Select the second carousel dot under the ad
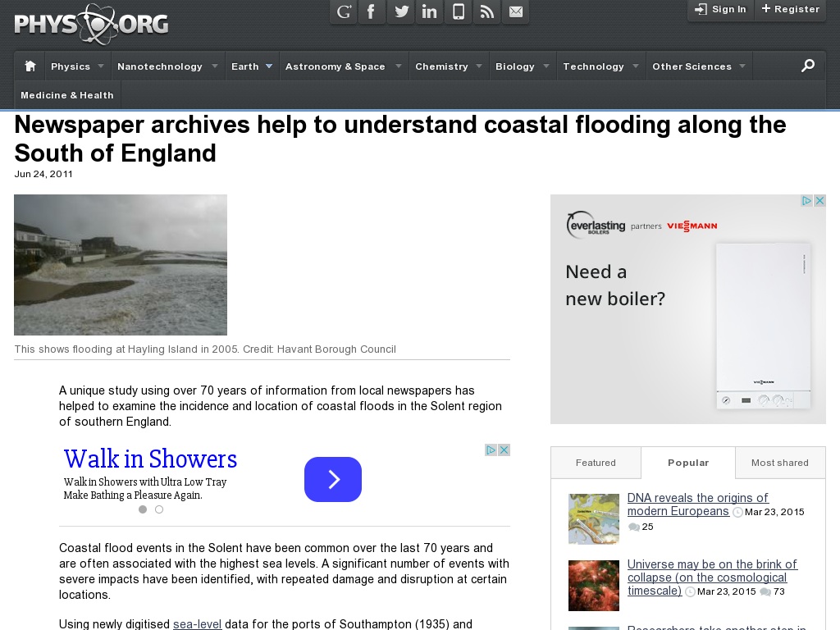Viewport: 840px width, 630px height. (x=159, y=509)
